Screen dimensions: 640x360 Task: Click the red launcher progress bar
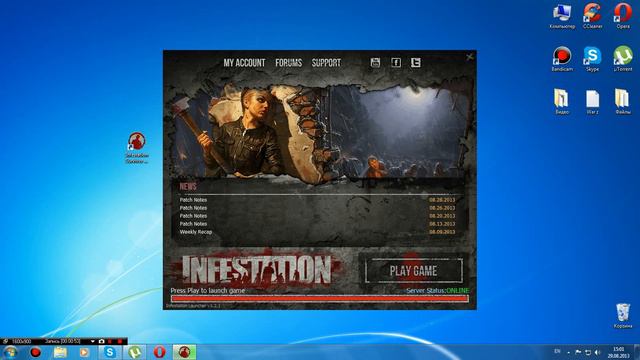320,299
